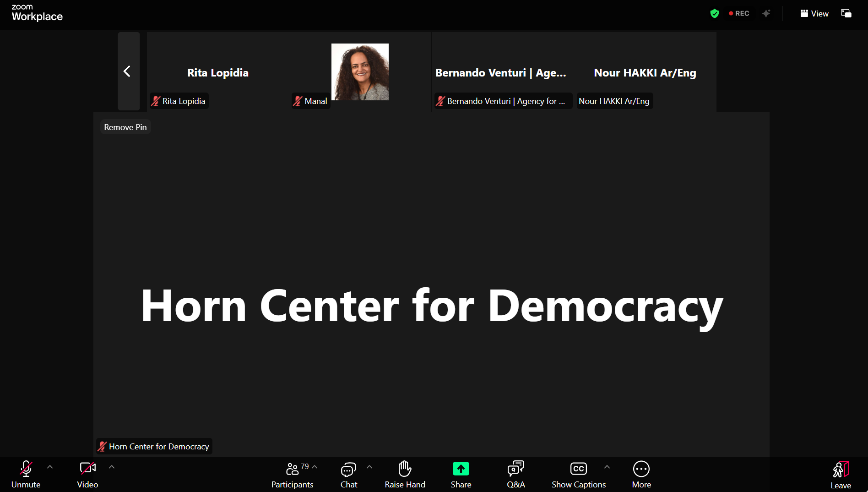868x492 pixels.
Task: Click the green security shield icon
Action: pyautogui.click(x=715, y=13)
